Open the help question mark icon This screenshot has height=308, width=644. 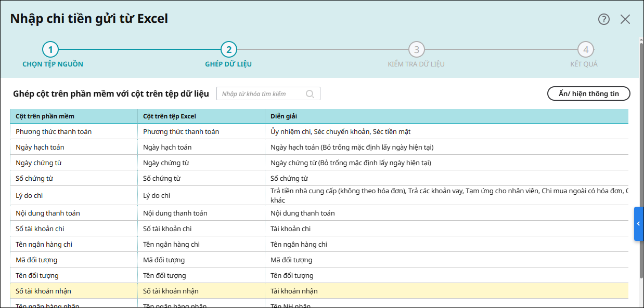click(603, 19)
